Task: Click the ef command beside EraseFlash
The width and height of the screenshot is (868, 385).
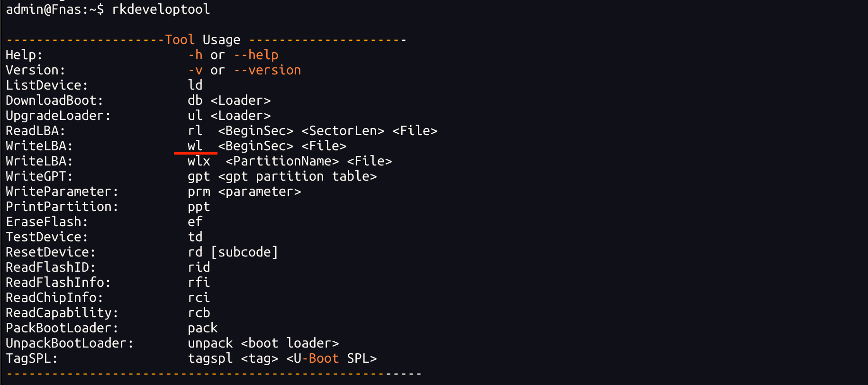Action: tap(195, 222)
